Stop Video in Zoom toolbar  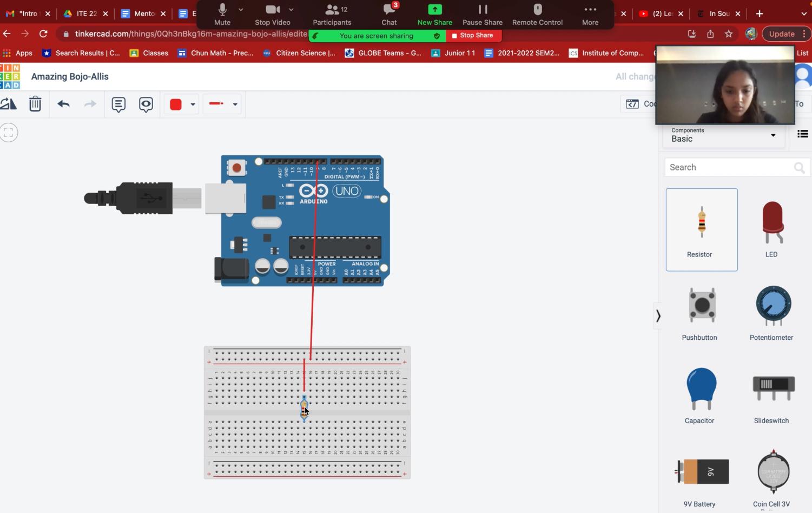(x=273, y=15)
